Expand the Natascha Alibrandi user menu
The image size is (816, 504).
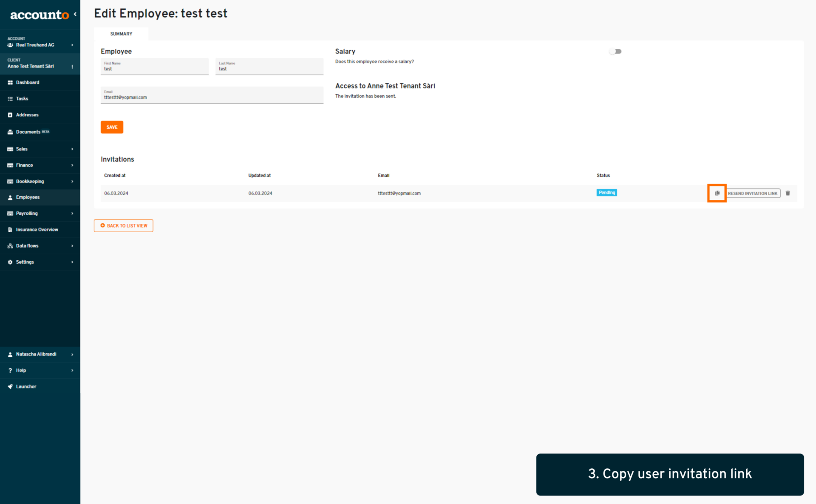point(72,355)
